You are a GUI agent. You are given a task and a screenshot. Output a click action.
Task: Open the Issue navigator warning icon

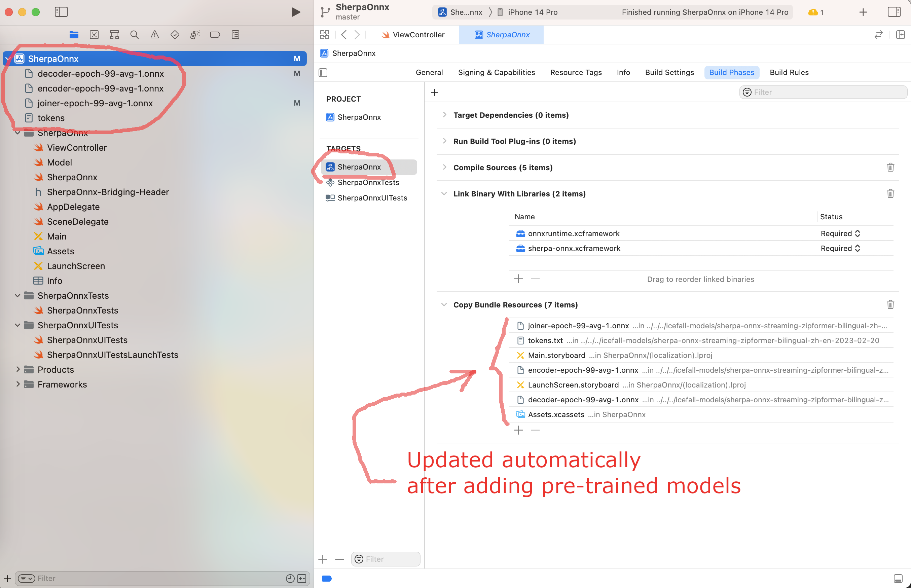click(155, 35)
